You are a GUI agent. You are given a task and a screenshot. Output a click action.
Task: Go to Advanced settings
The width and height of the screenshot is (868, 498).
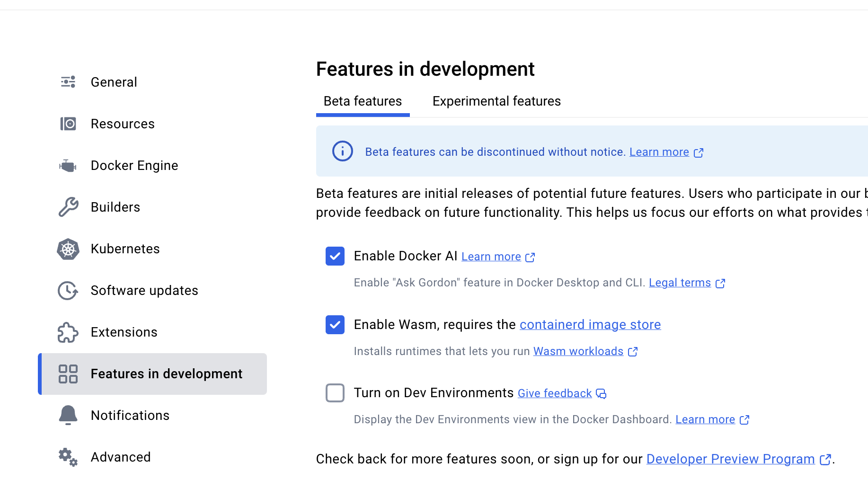click(152, 457)
